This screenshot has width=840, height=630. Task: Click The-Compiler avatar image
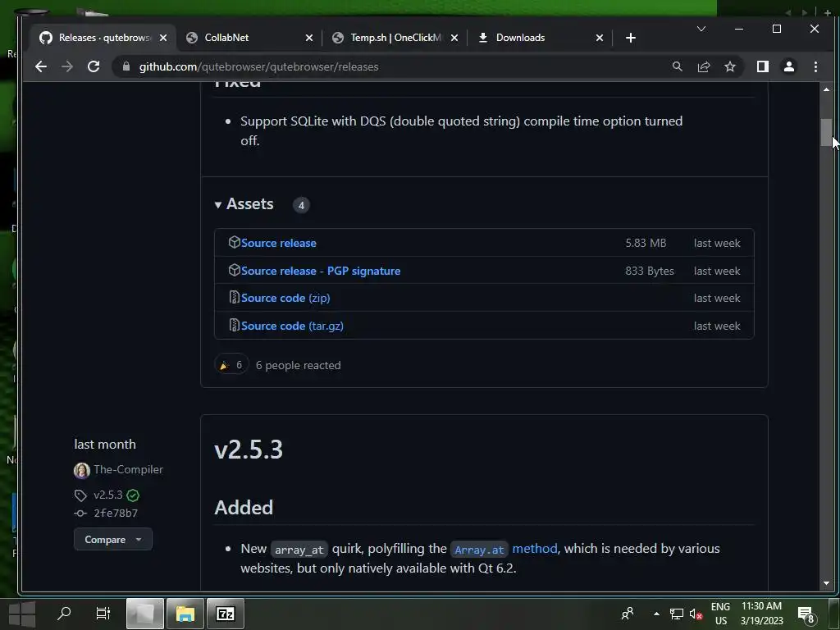[81, 470]
